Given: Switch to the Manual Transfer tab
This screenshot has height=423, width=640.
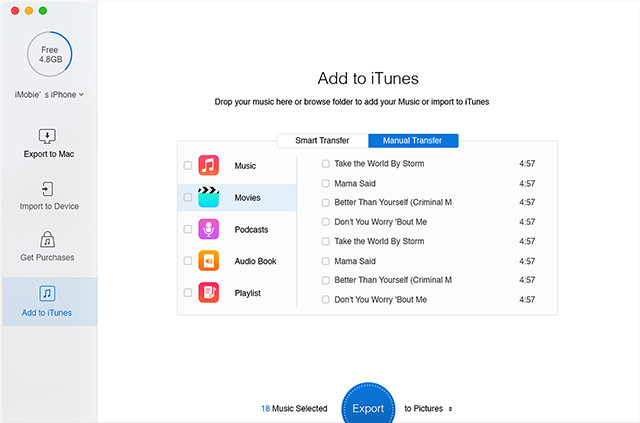Looking at the screenshot, I should pos(413,140).
